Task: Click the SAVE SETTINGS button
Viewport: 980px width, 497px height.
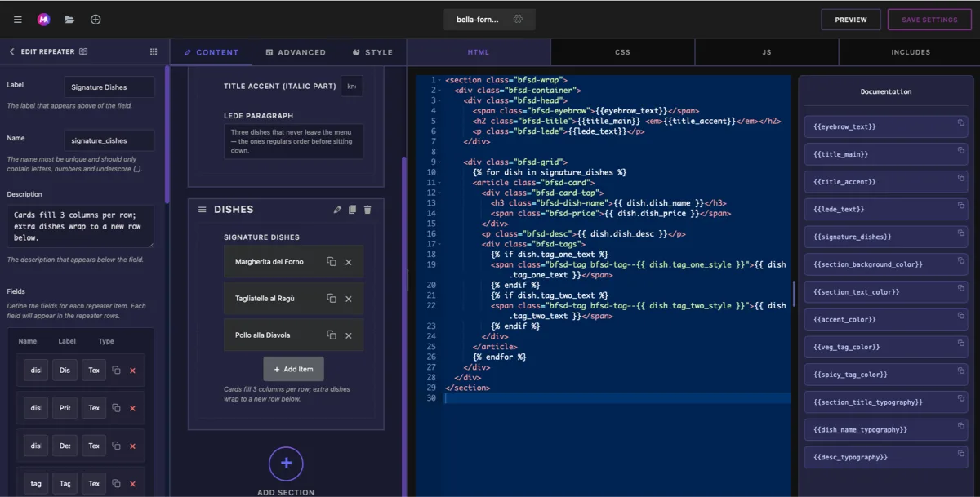Action: [x=929, y=20]
